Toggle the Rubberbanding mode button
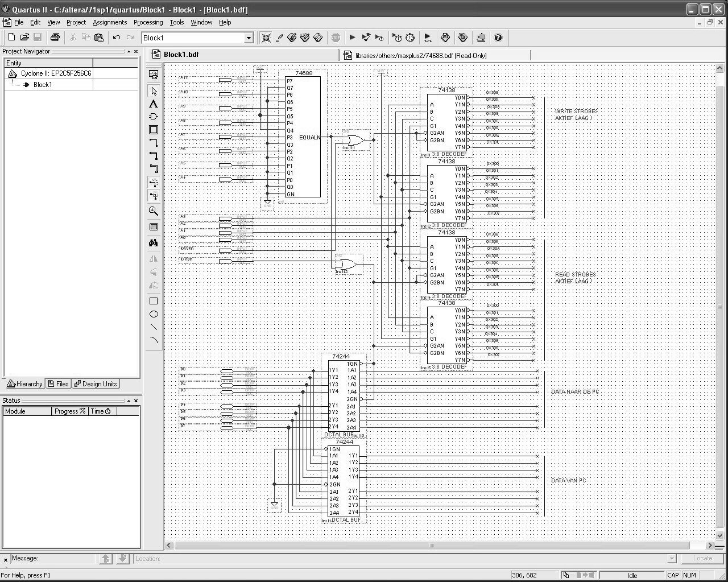 (154, 182)
